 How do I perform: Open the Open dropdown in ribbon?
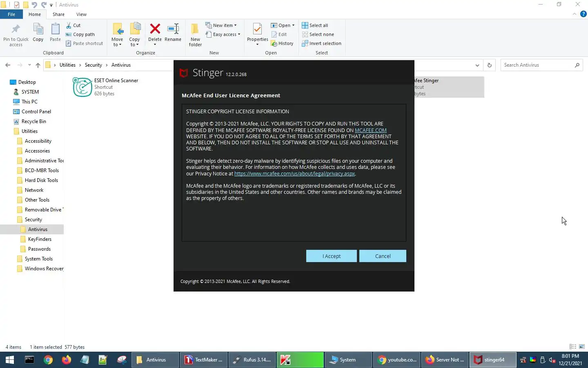click(283, 25)
